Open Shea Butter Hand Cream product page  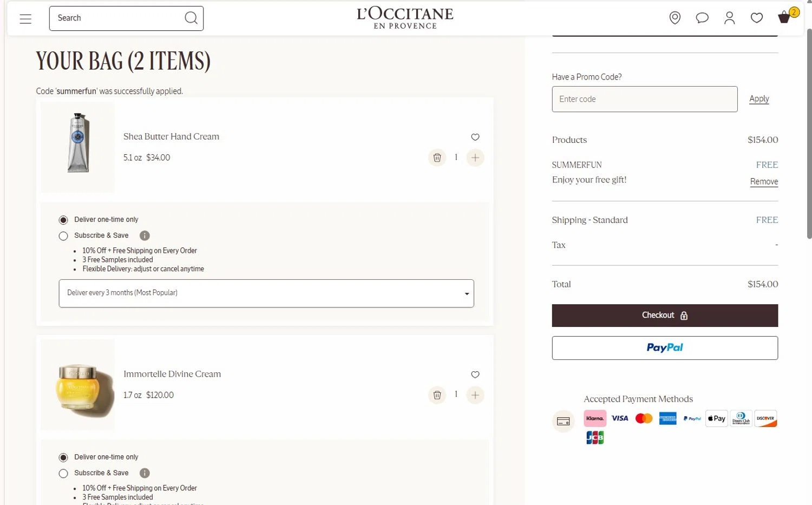171,136
